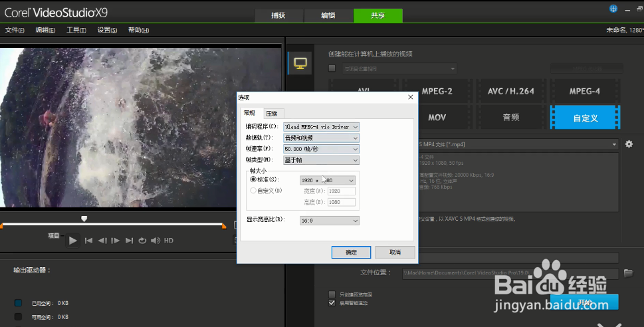The image size is (644, 327).
Task: Select the 自定义 custom format tile
Action: click(585, 118)
